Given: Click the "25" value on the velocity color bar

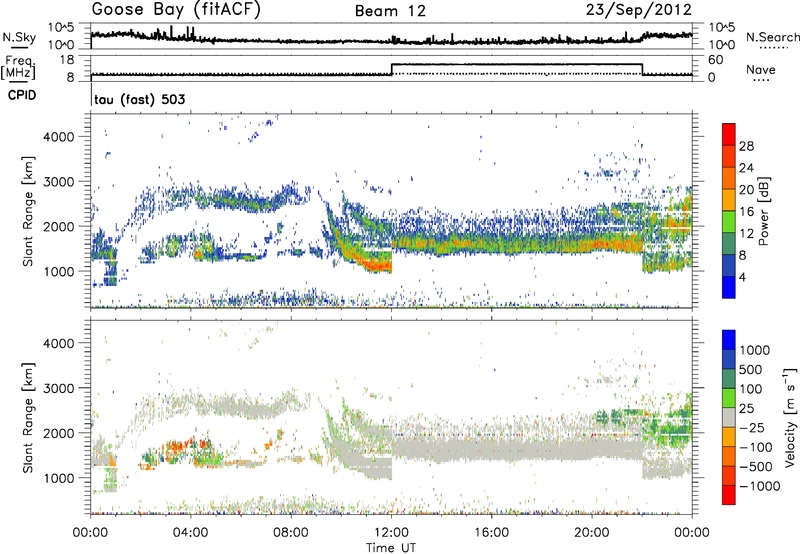Looking at the screenshot, I should click(747, 409).
